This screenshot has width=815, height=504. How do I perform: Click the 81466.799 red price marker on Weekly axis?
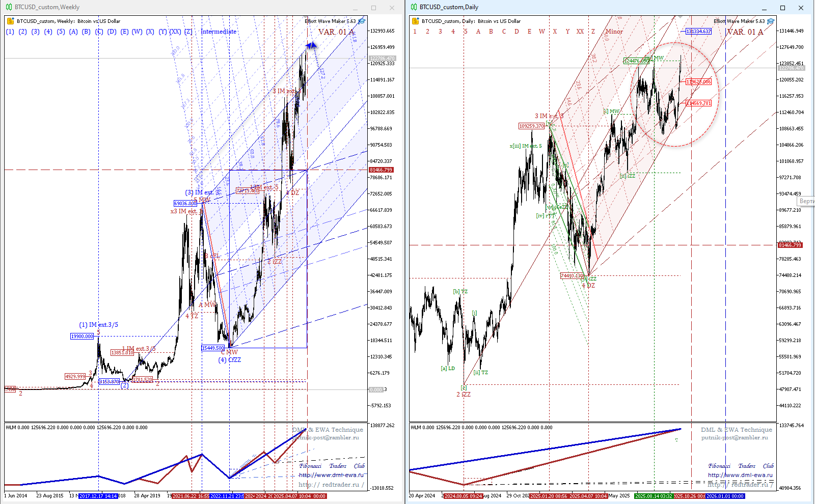[x=381, y=170]
